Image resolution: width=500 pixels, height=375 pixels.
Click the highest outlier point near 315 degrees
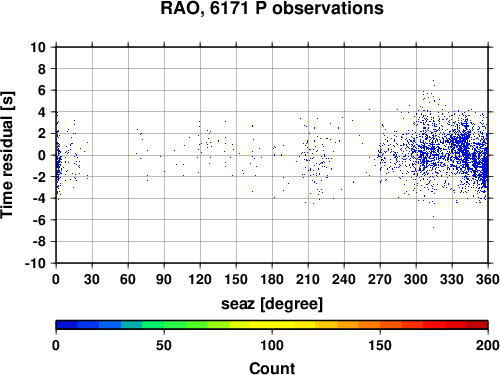pyautogui.click(x=433, y=80)
